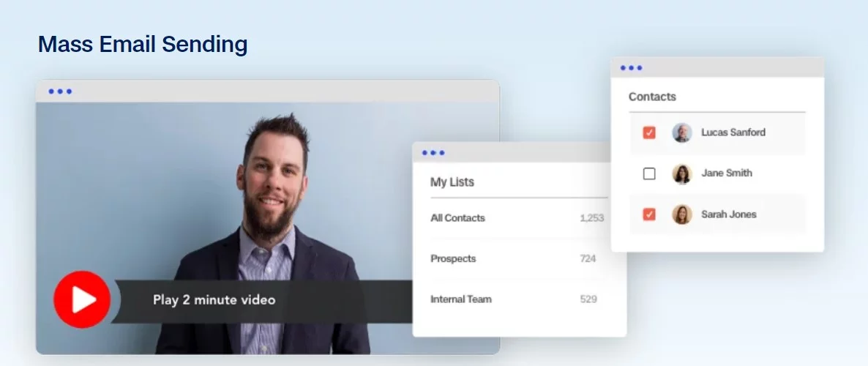Uncheck the Lucas Sanford checkbox
This screenshot has height=366, width=868.
tap(649, 133)
